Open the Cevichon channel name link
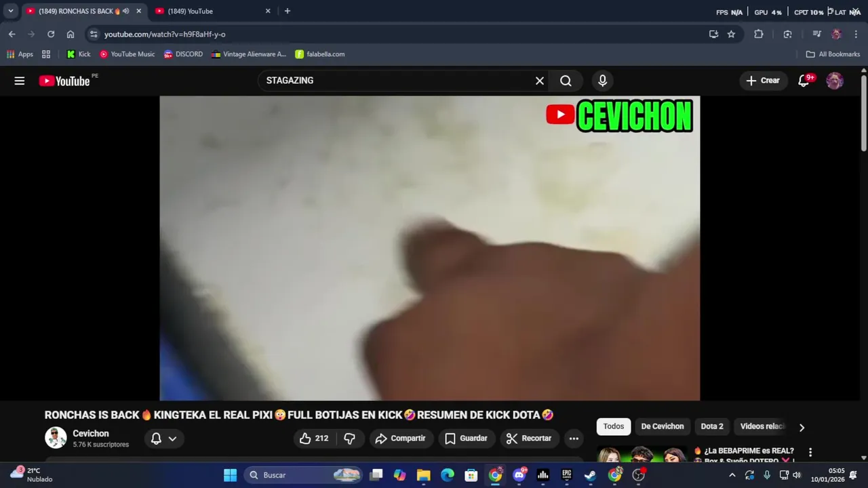Image resolution: width=868 pixels, height=488 pixels. tap(91, 434)
